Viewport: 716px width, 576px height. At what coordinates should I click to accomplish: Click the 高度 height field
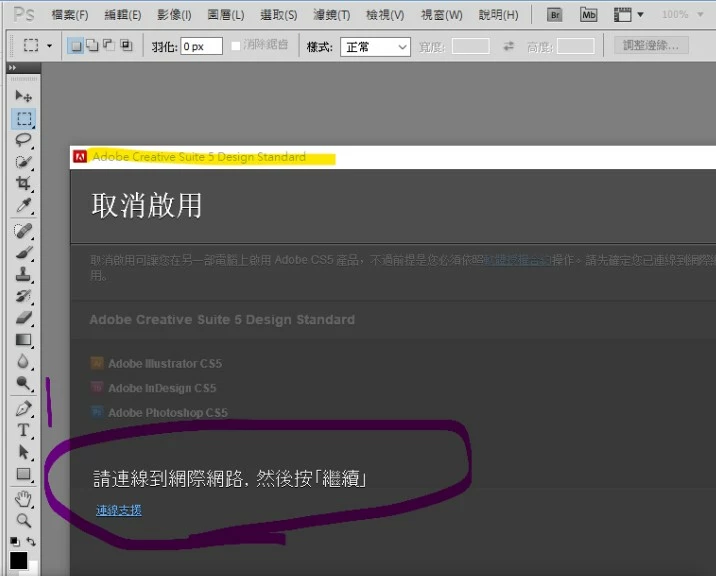tap(575, 46)
